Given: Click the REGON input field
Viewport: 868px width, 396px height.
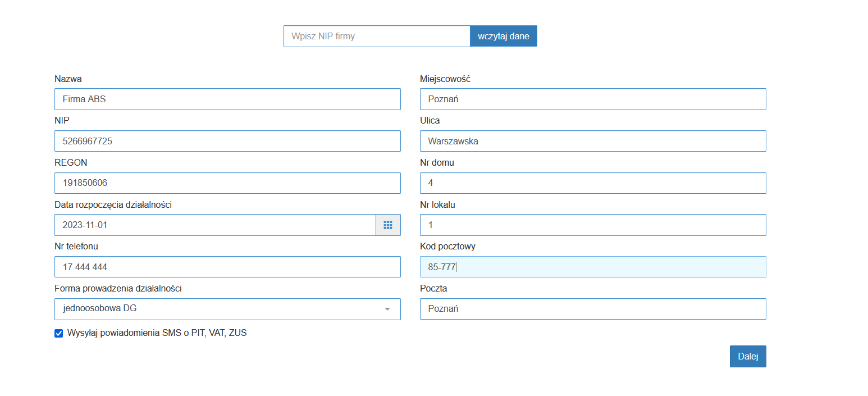Looking at the screenshot, I should 227,183.
